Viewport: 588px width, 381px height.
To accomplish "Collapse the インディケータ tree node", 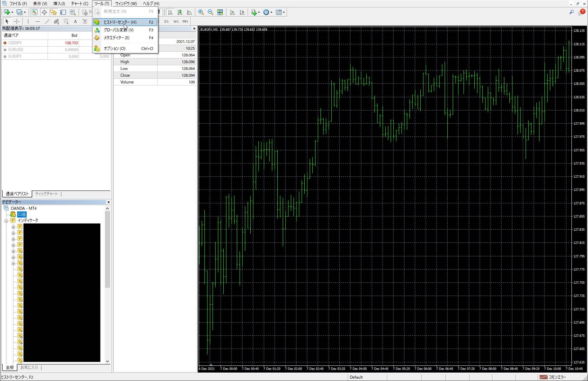I will tap(6, 221).
